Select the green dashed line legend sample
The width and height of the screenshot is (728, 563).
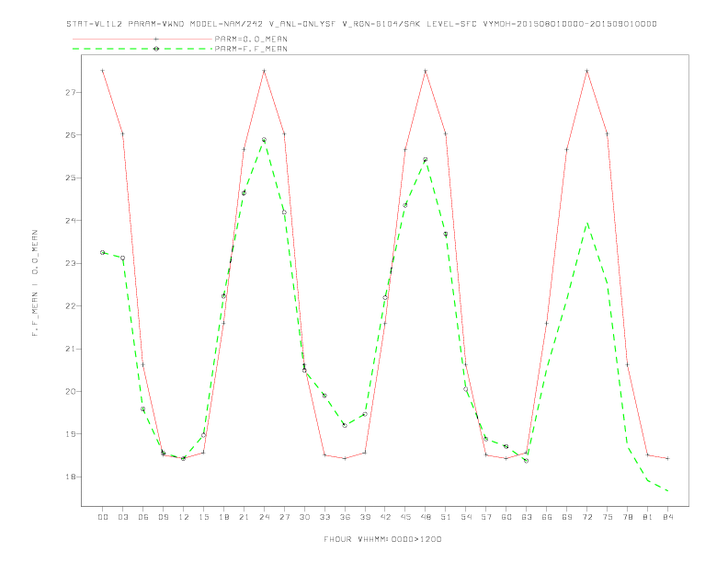[x=142, y=49]
